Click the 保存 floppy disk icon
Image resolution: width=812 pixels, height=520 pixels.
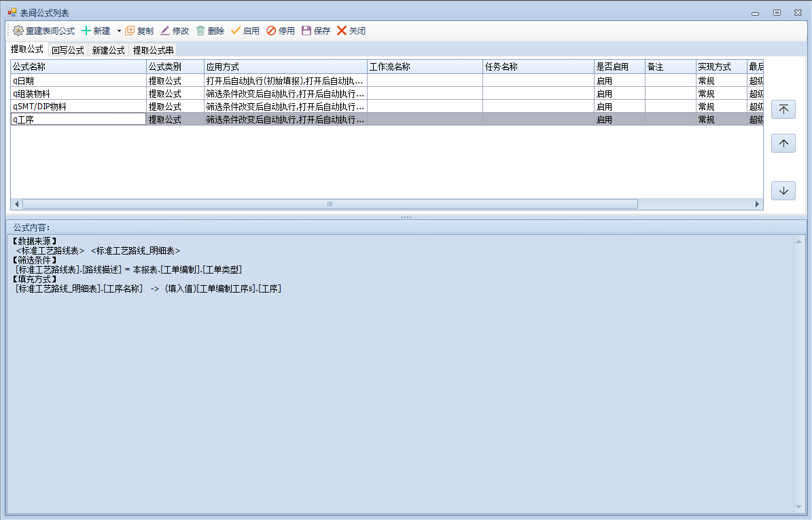tap(306, 31)
